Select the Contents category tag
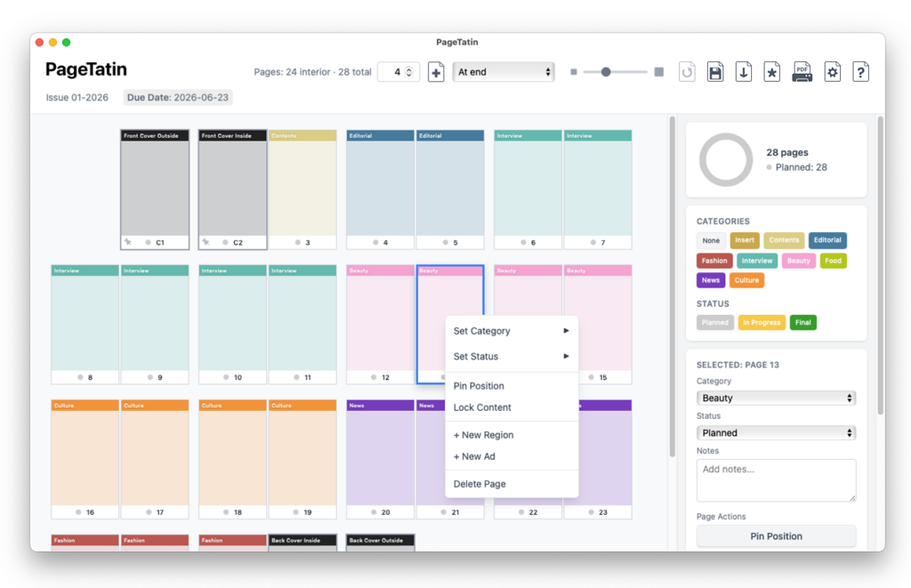This screenshot has width=911, height=588. coord(784,240)
